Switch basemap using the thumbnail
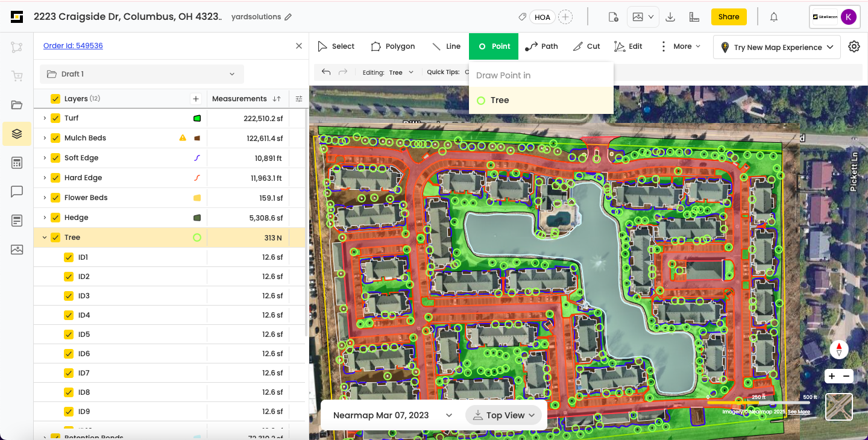868x440 pixels. pos(839,407)
